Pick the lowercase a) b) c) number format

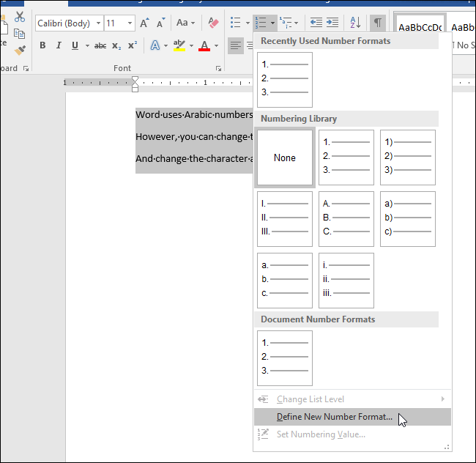[408, 219]
